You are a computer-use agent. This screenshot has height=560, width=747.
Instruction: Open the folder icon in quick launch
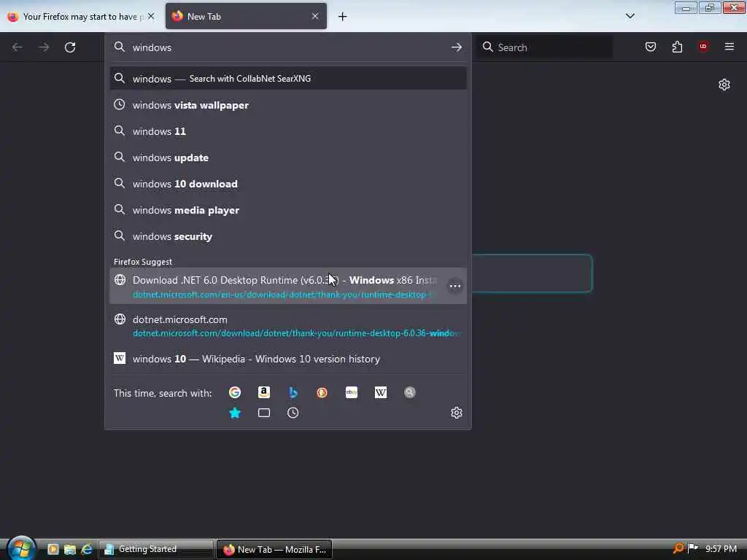click(70, 549)
